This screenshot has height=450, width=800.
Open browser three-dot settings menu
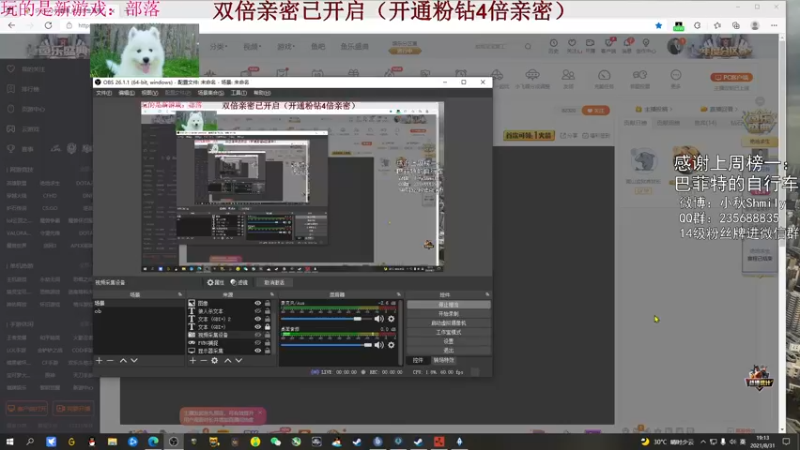click(x=774, y=26)
